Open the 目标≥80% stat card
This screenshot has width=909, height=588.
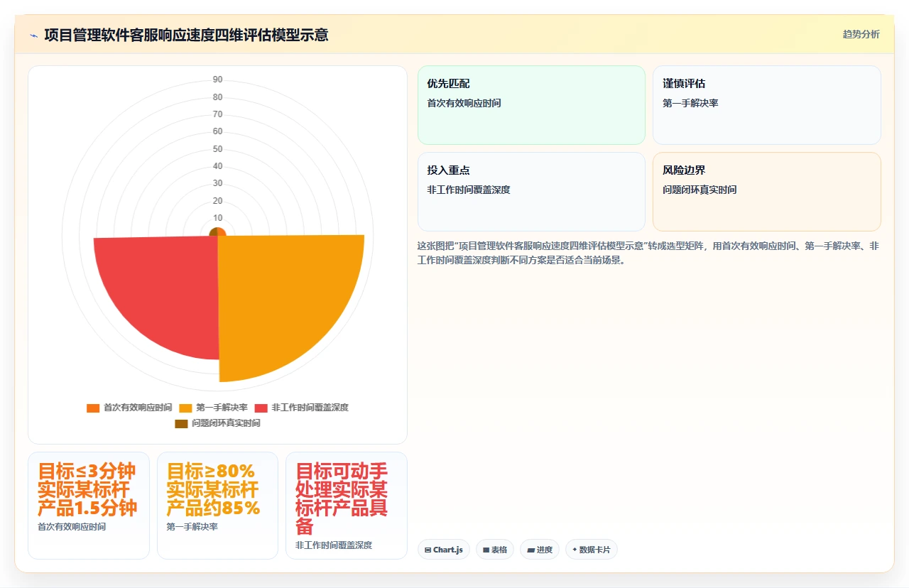click(x=217, y=506)
